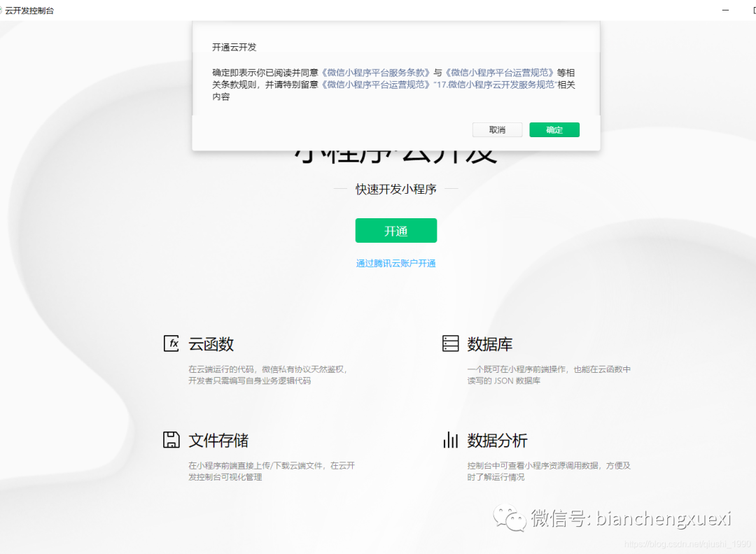Select the 云函数 heading text
Viewport: 756px width, 554px height.
211,344
